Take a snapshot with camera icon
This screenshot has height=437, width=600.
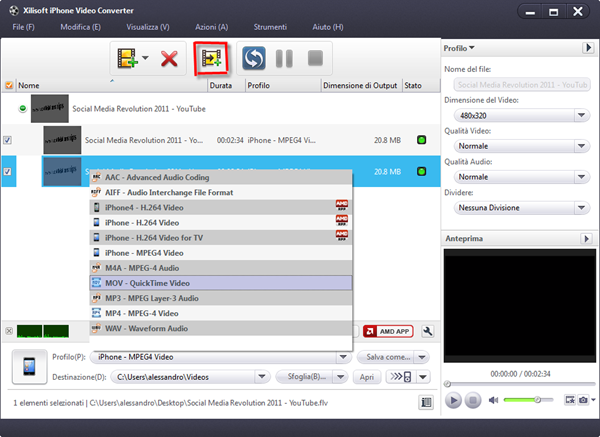pyautogui.click(x=583, y=400)
